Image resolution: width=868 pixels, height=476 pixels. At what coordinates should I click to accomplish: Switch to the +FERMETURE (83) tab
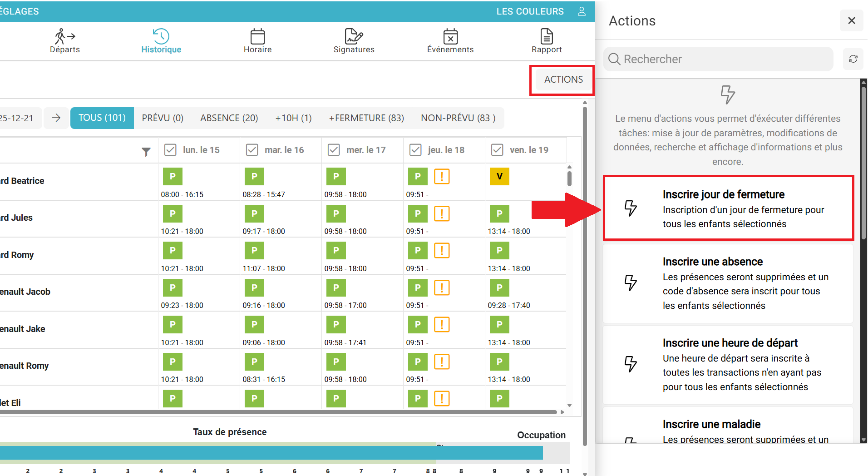click(x=366, y=118)
